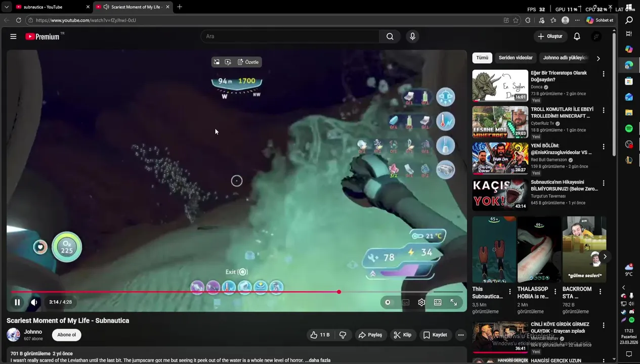Open Triceratops video thumbnail
The image size is (640, 364).
500,86
